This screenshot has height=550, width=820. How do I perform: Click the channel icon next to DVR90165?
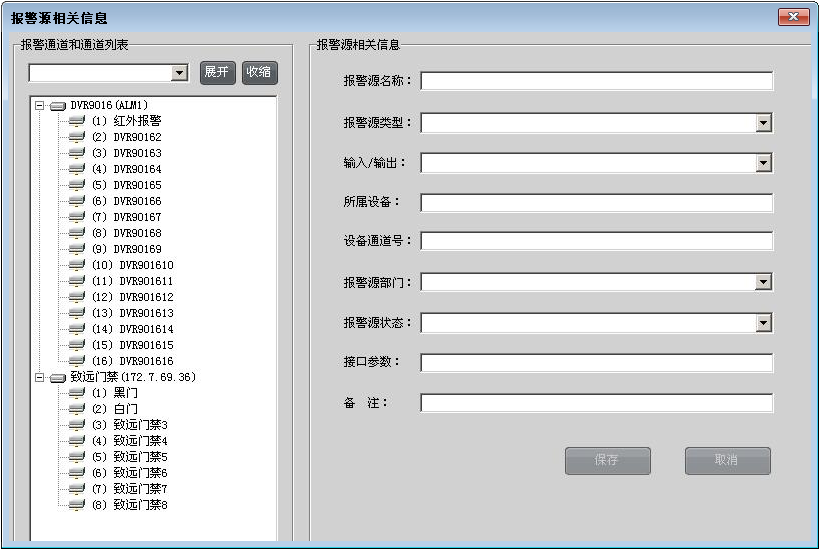77,185
